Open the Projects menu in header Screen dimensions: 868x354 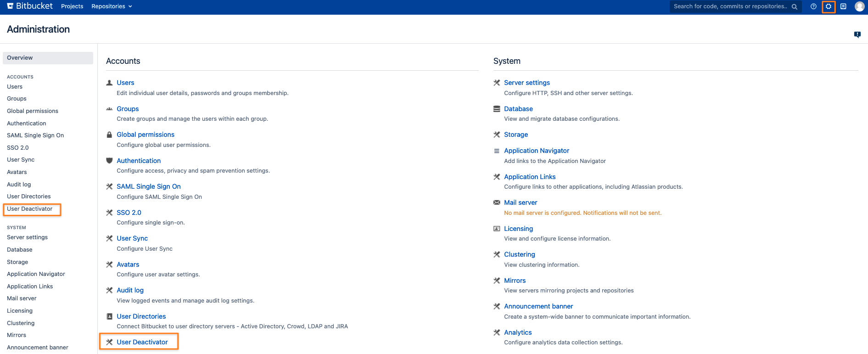[72, 6]
